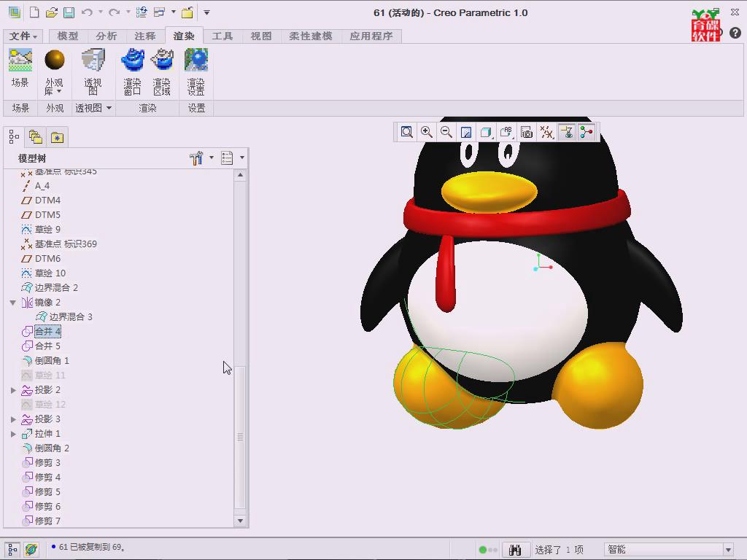The height and width of the screenshot is (560, 747).
Task: Open the 渲染窗口 render window tool
Action: 133,72
